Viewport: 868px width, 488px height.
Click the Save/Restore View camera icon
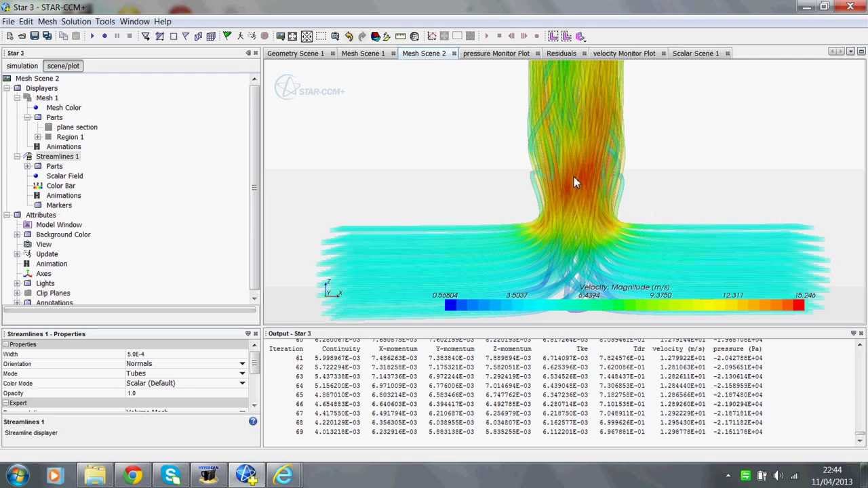(x=335, y=36)
